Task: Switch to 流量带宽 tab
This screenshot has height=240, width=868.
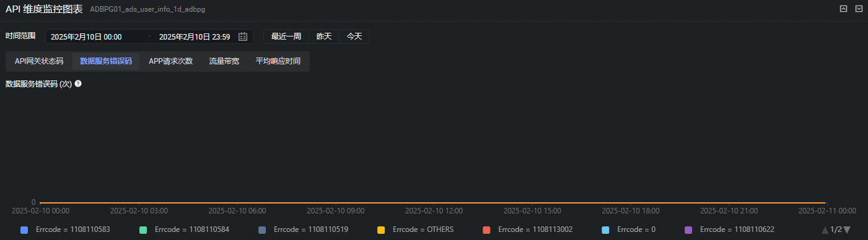Action: [x=224, y=61]
